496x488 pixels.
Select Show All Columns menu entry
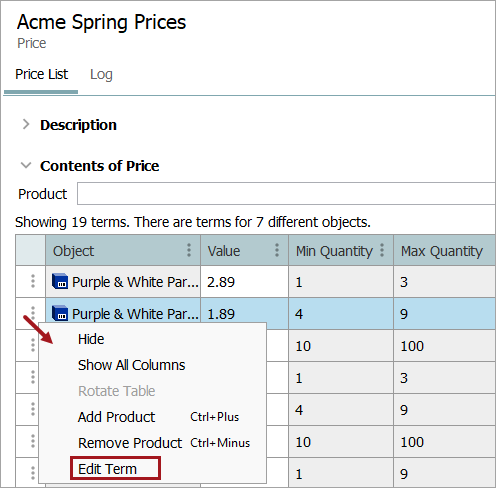pos(131,365)
